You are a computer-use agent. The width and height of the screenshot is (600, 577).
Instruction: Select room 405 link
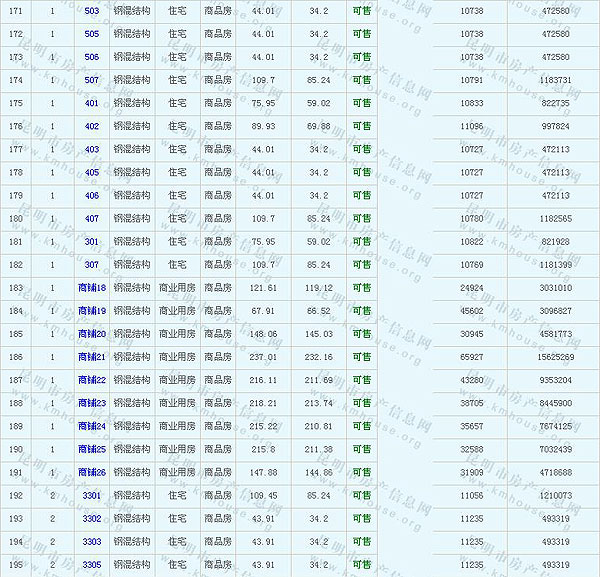point(91,172)
